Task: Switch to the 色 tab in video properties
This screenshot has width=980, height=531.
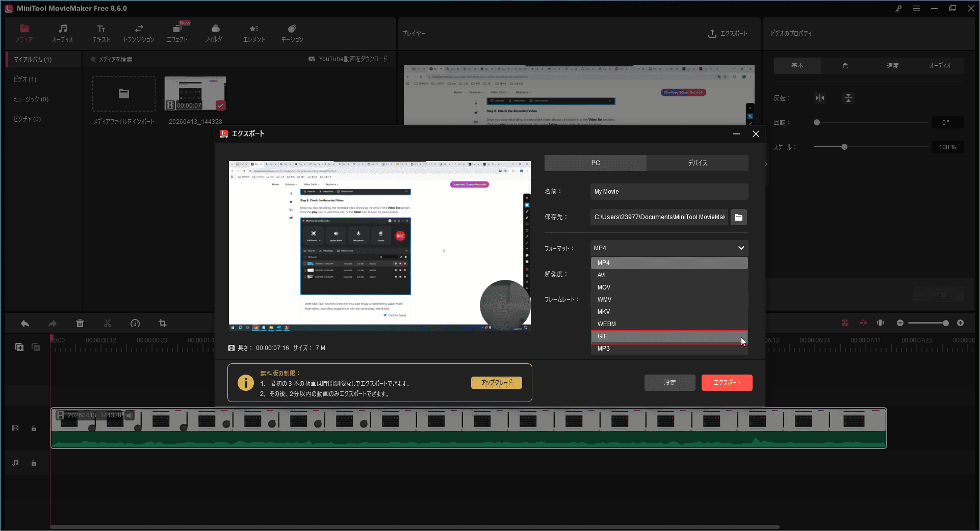Action: (845, 65)
